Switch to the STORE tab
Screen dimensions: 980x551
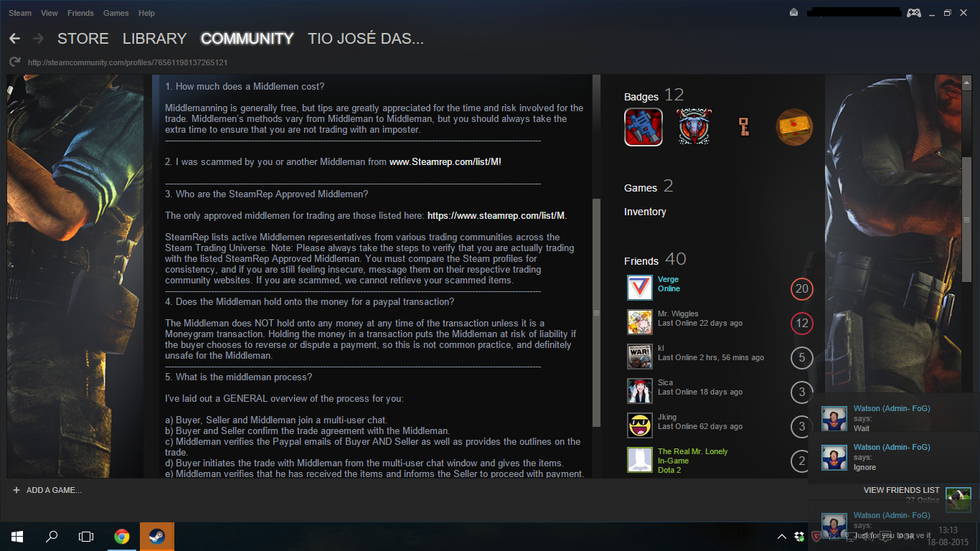[x=83, y=39]
